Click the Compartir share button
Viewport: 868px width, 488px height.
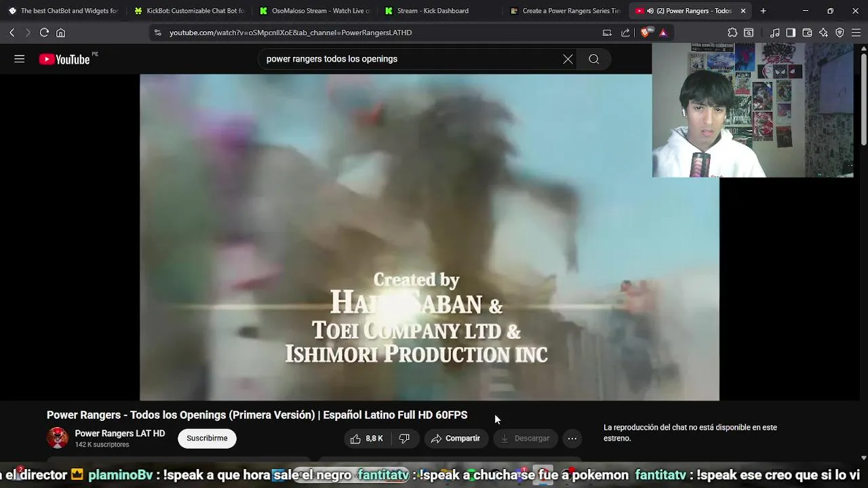[456, 439]
